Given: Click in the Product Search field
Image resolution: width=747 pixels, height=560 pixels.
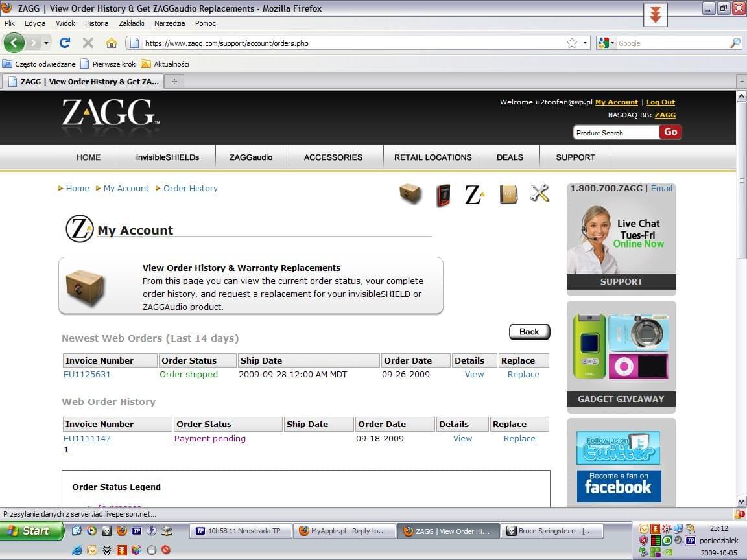Looking at the screenshot, I should pos(616,133).
